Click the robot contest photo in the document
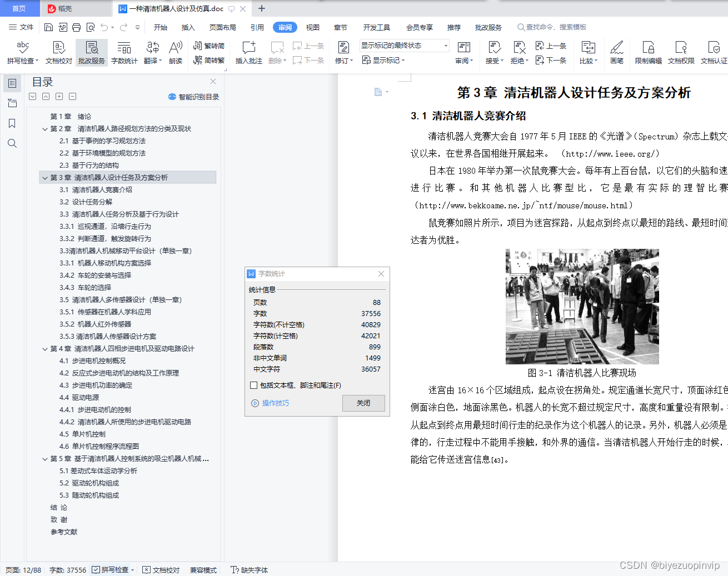This screenshot has width=728, height=576. click(x=582, y=307)
